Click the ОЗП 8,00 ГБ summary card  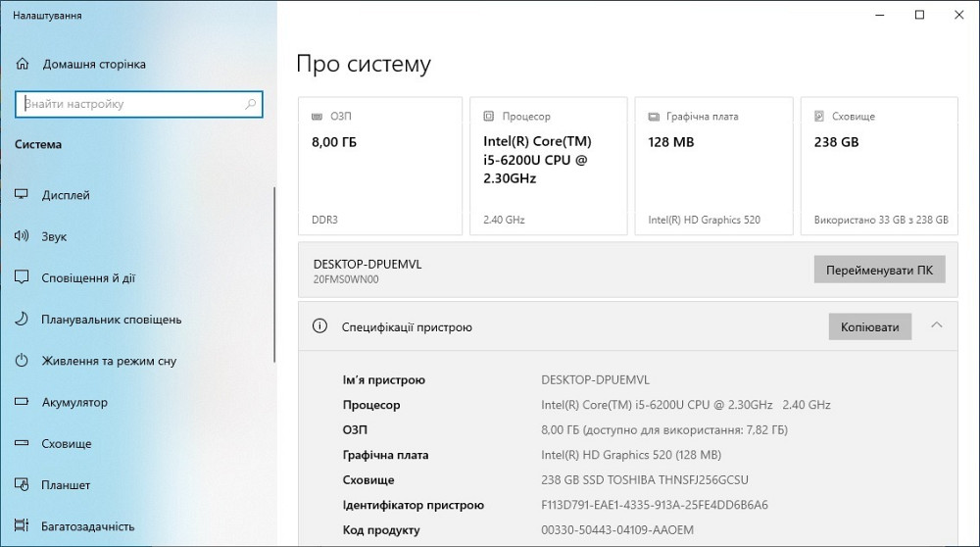380,167
